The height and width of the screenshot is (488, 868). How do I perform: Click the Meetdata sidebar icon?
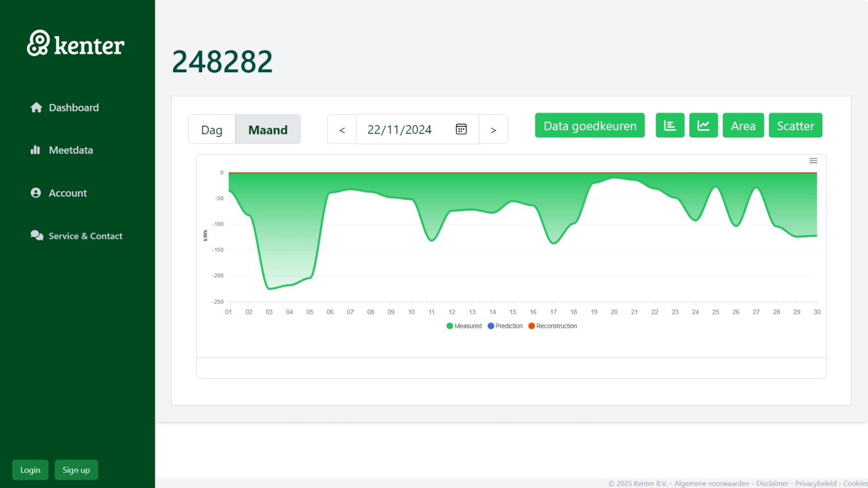tap(35, 150)
